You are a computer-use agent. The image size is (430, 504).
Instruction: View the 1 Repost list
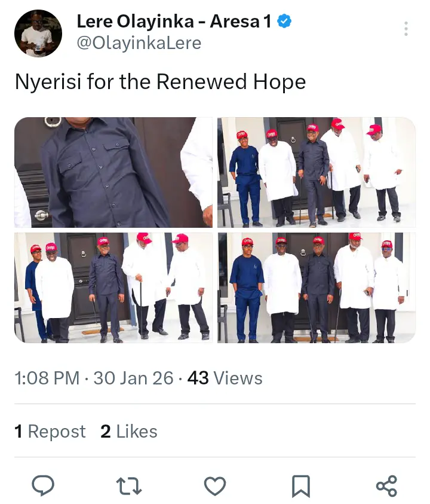(x=50, y=432)
